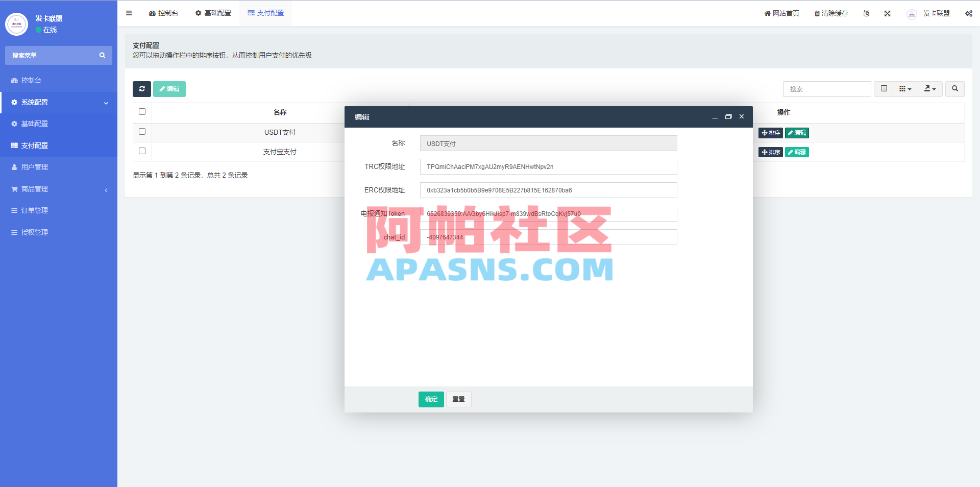The width and height of the screenshot is (980, 487).
Task: Click the gear settings icon at top right
Action: 968,14
